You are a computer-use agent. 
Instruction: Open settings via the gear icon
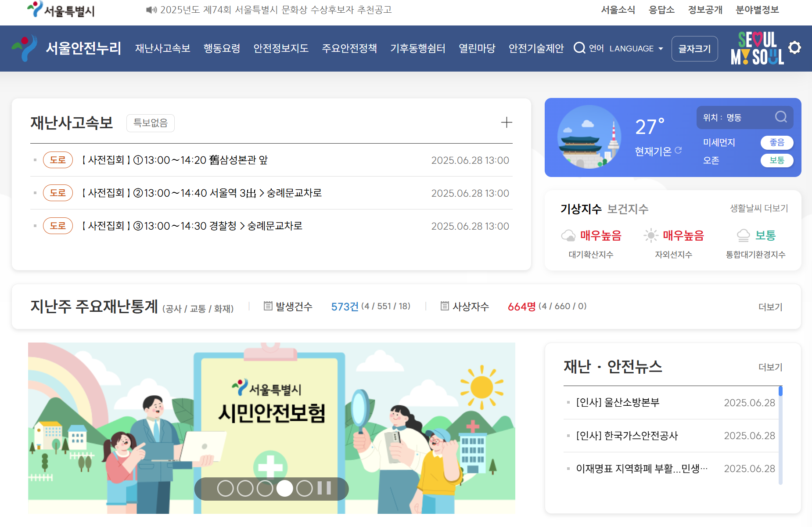coord(795,47)
